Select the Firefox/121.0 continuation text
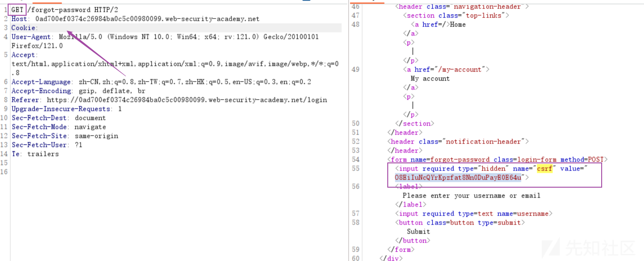The height and width of the screenshot is (261, 644). coord(37,45)
